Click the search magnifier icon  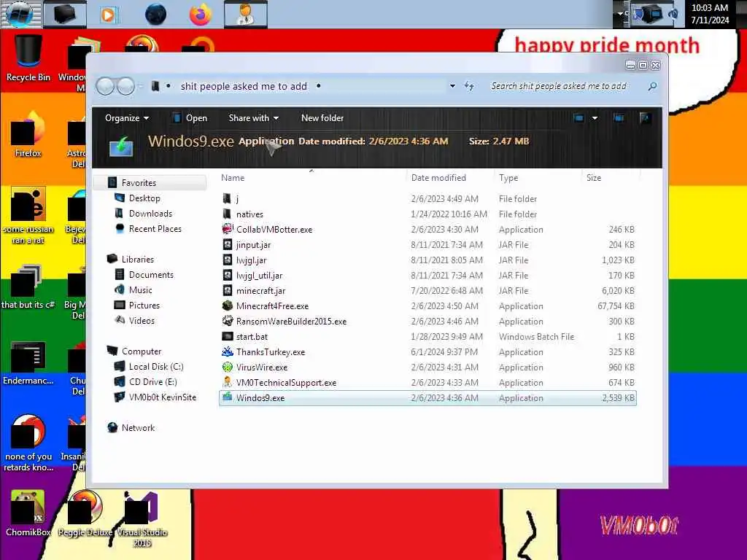(652, 86)
